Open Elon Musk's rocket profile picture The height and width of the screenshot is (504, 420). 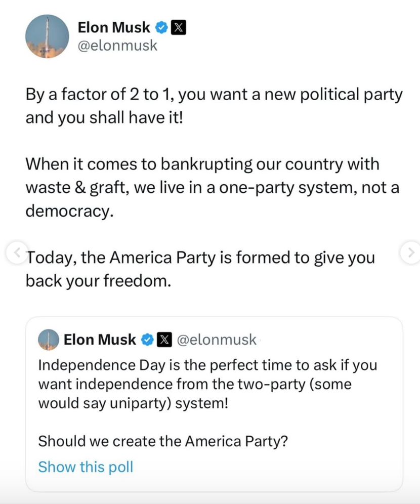[x=47, y=36]
